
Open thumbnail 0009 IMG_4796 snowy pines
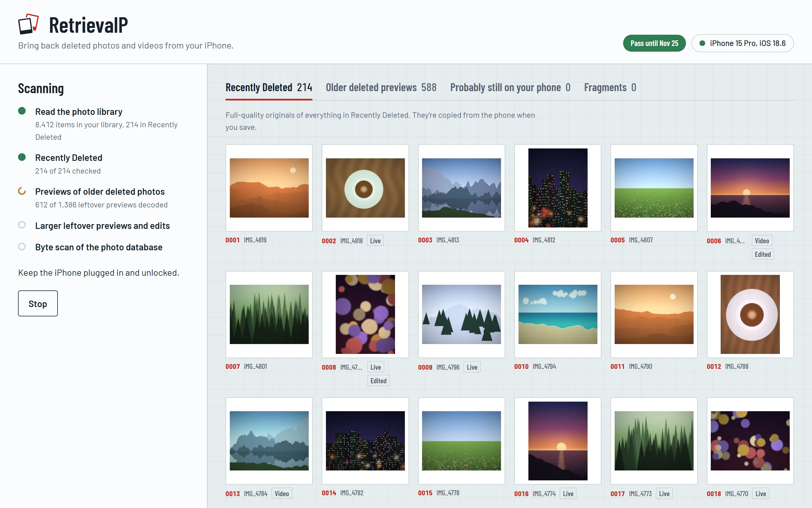coord(461,314)
